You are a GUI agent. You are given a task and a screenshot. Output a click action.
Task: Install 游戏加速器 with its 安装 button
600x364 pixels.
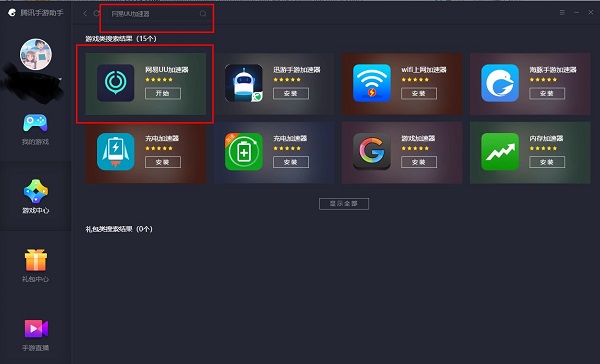click(x=419, y=162)
